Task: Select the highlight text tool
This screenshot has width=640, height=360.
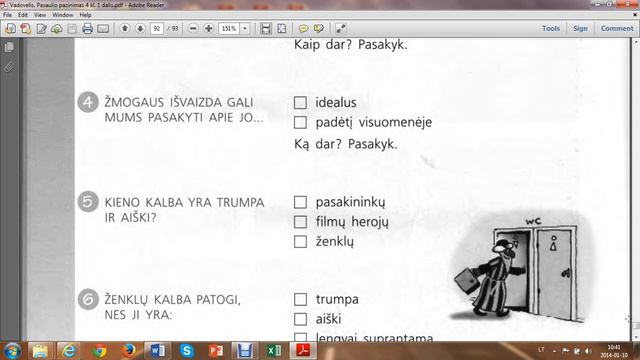Action: pyautogui.click(x=319, y=29)
